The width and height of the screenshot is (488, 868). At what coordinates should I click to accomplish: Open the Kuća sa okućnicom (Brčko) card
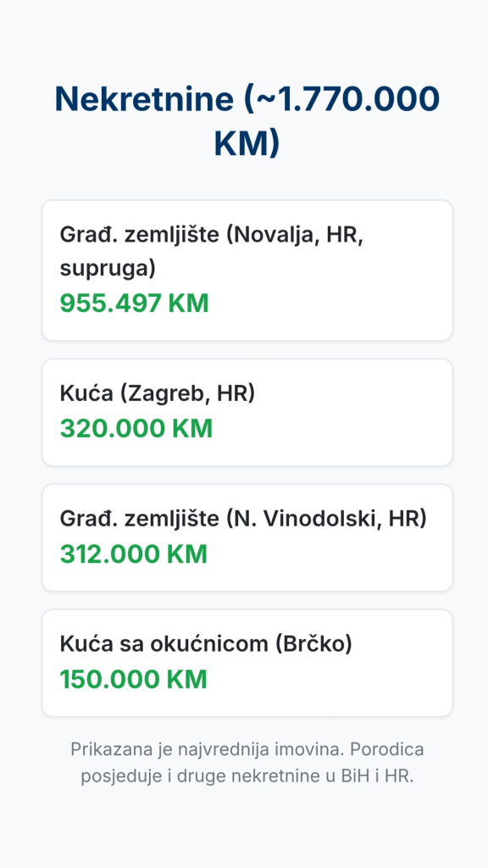tap(247, 663)
